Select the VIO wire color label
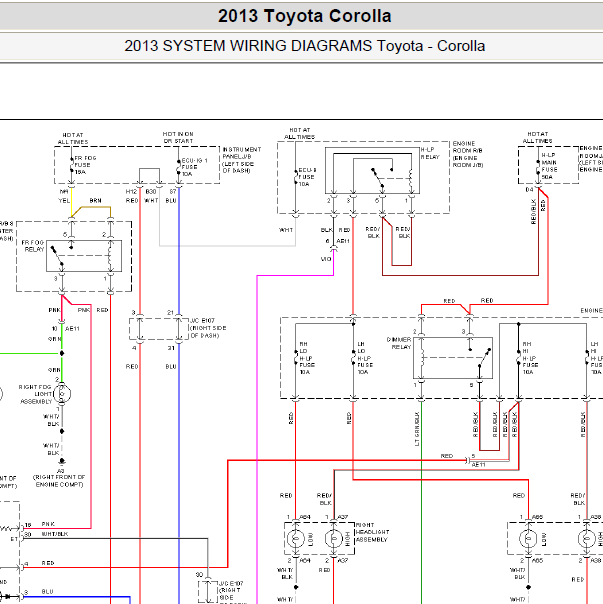This screenshot has height=604, width=603. pyautogui.click(x=326, y=259)
